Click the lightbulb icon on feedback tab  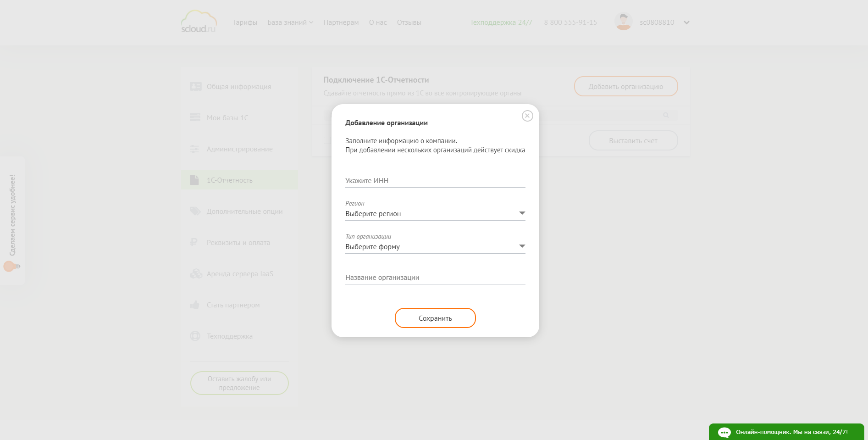click(x=11, y=266)
